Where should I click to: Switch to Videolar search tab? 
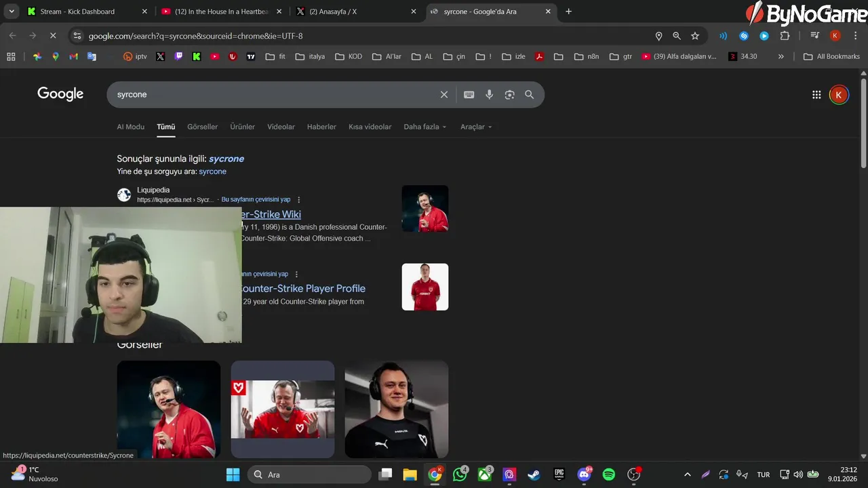(281, 127)
